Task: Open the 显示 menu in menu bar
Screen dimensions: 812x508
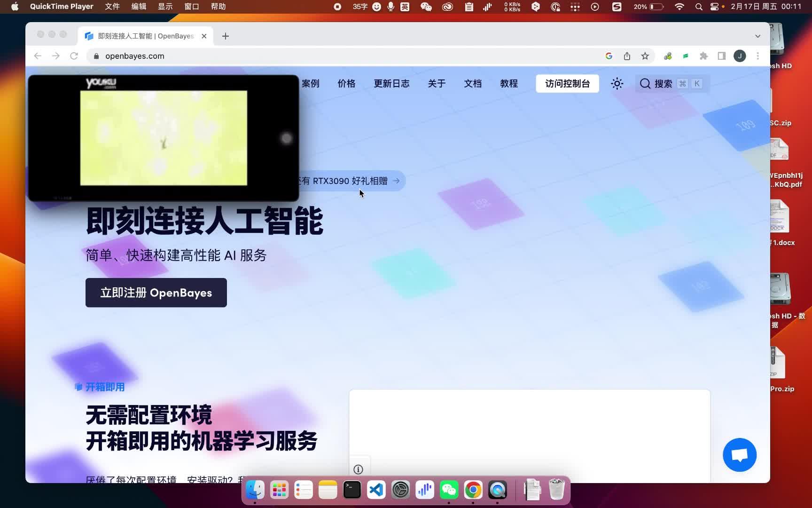Action: coord(165,7)
